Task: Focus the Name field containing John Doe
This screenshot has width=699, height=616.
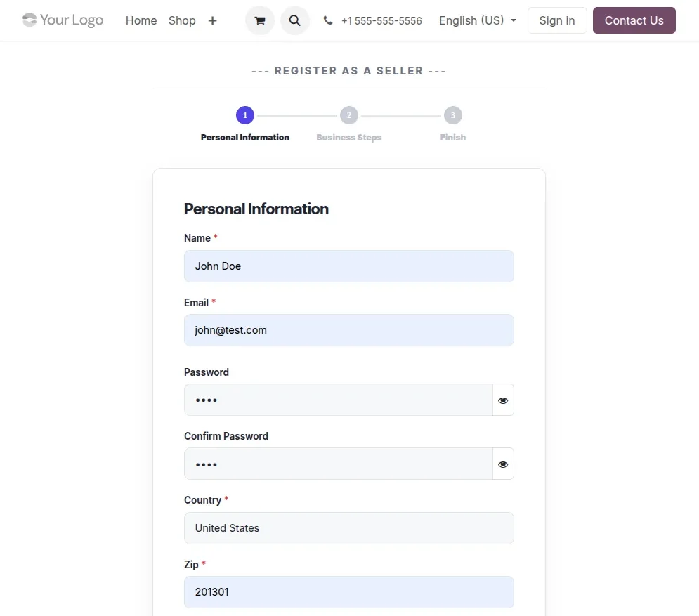Action: pyautogui.click(x=349, y=266)
